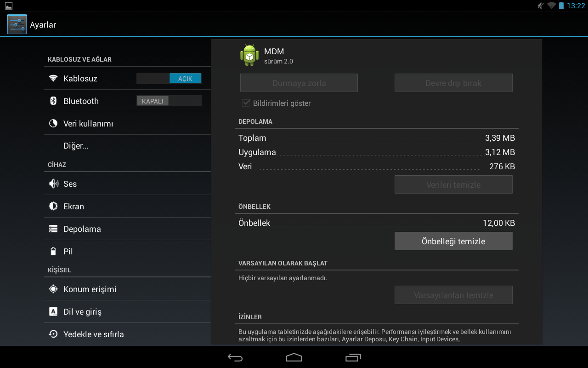Tap the picture notification icon in status bar
588x368 pixels.
point(9,6)
